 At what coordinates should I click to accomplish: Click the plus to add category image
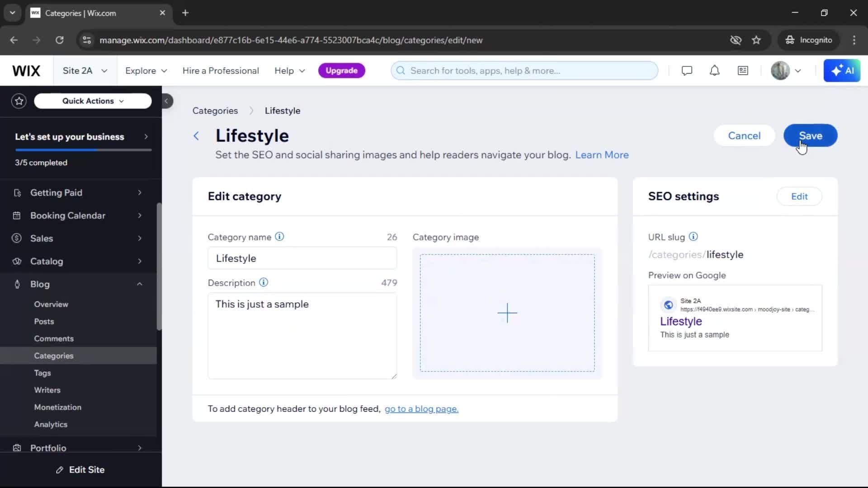click(507, 313)
